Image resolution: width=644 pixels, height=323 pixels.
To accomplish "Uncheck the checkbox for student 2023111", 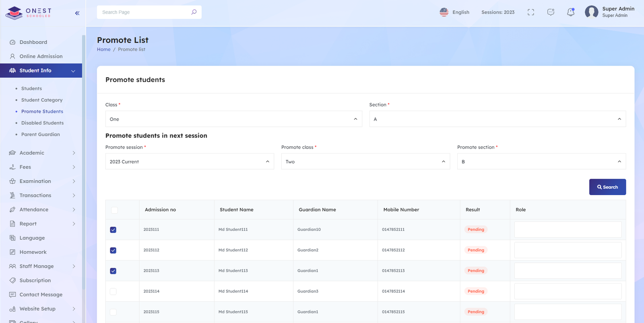I will 113,230.
